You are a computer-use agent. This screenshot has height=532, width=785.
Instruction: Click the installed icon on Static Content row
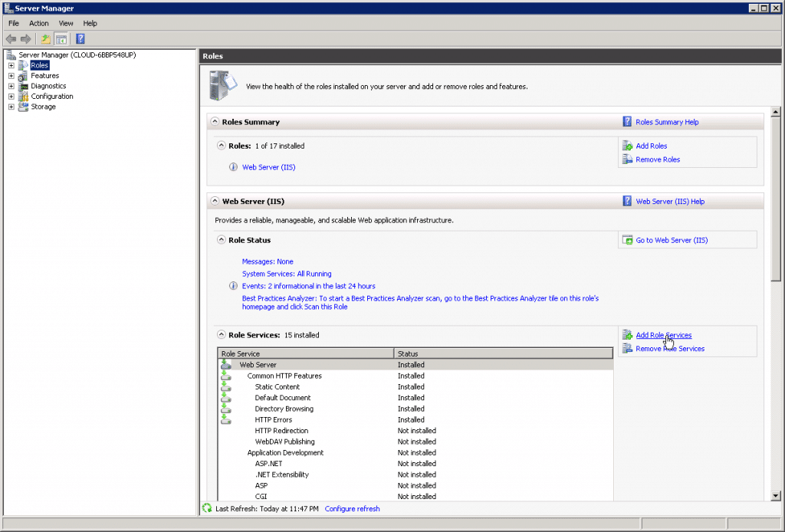[226, 386]
